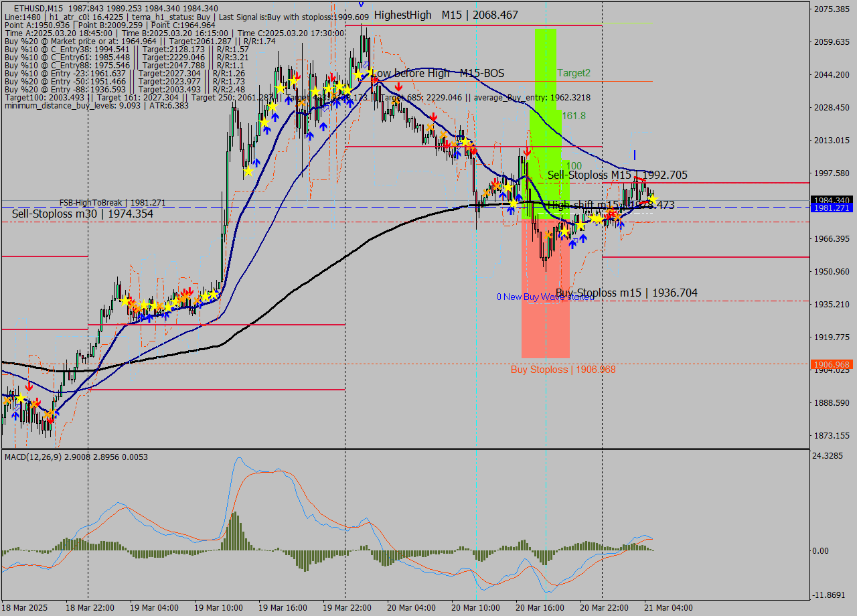Click the orange X marker left of the green zone
This screenshot has width=857, height=616.
click(485, 192)
